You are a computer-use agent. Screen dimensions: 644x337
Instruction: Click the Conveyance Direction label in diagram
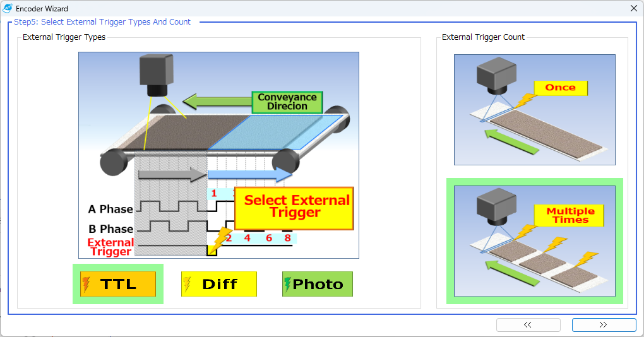[287, 102]
